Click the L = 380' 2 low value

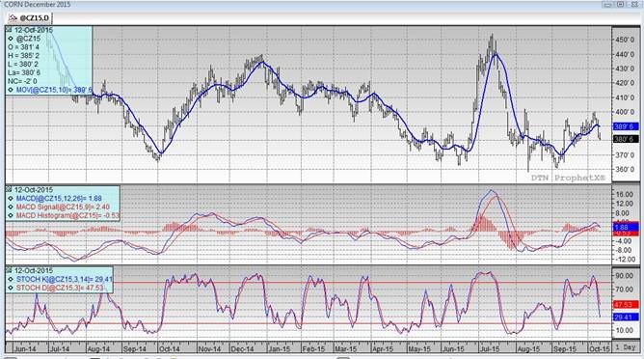pos(24,64)
